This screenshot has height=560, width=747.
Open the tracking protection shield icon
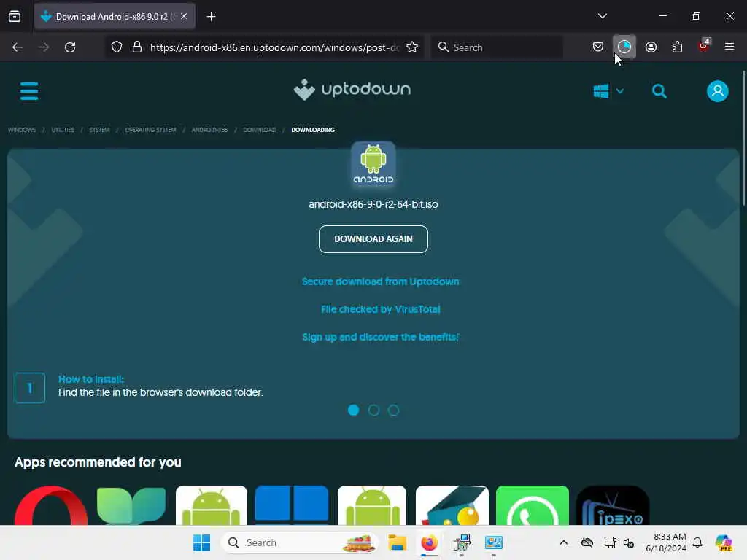117,47
